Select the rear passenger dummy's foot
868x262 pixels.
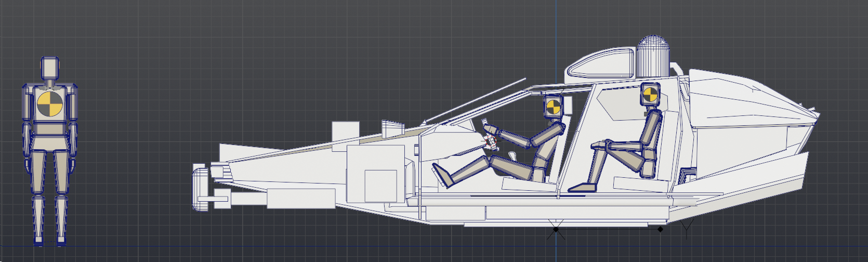tap(583, 187)
